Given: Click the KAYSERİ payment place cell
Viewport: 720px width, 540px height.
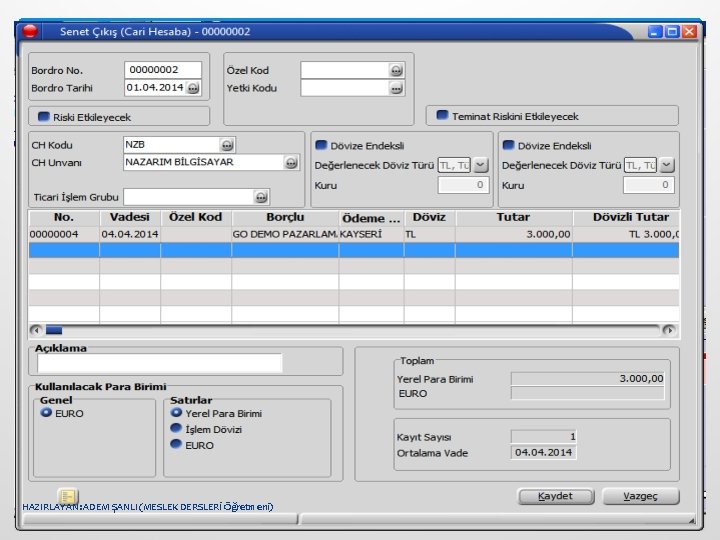Looking at the screenshot, I should point(371,234).
